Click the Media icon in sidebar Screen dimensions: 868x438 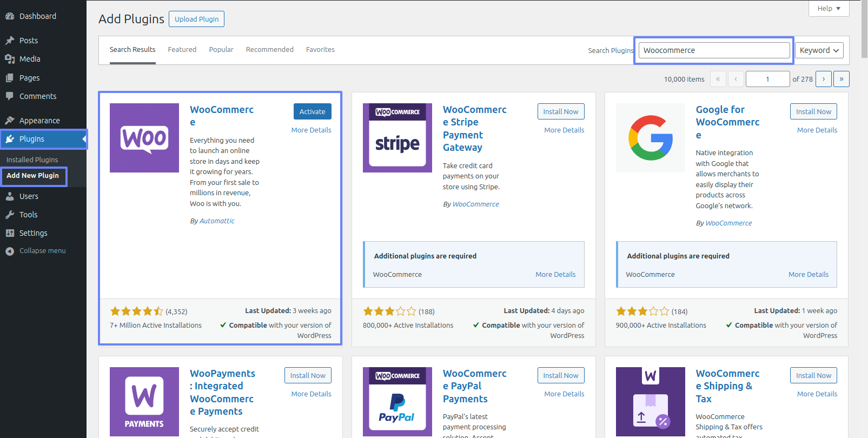point(10,59)
